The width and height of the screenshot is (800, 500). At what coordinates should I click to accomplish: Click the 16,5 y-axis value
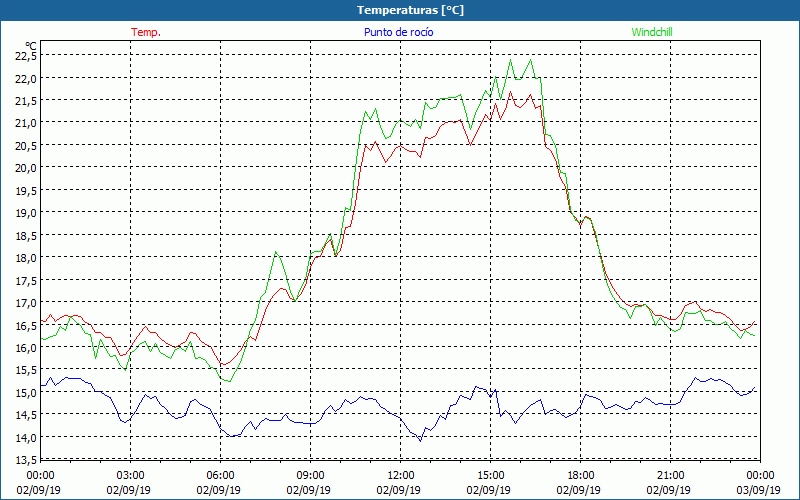(x=27, y=325)
